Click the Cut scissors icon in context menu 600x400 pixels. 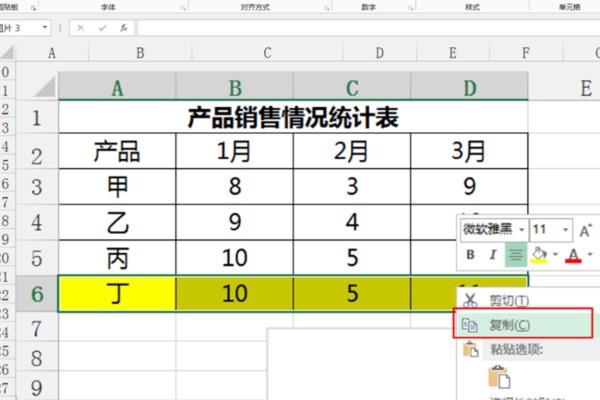point(469,299)
